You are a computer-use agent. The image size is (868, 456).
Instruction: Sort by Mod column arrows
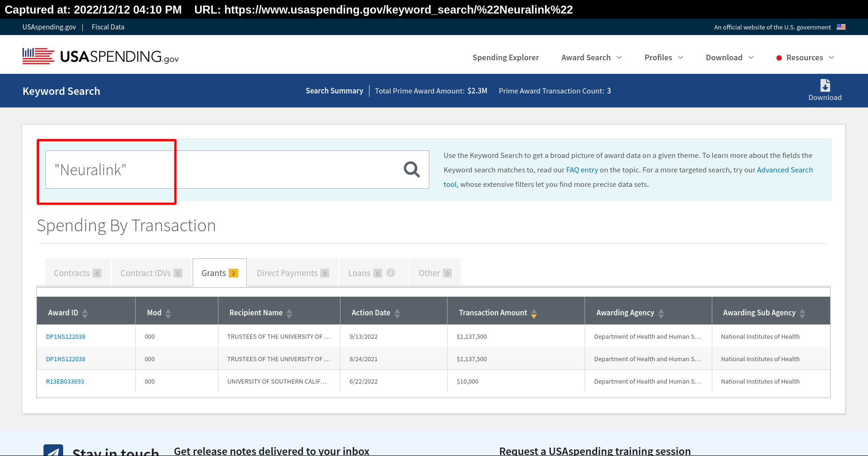(x=168, y=313)
